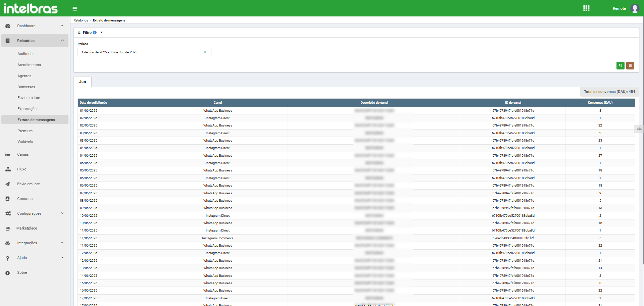Expand the Dashboard menu chevron
This screenshot has height=306, width=644.
coord(62,25)
